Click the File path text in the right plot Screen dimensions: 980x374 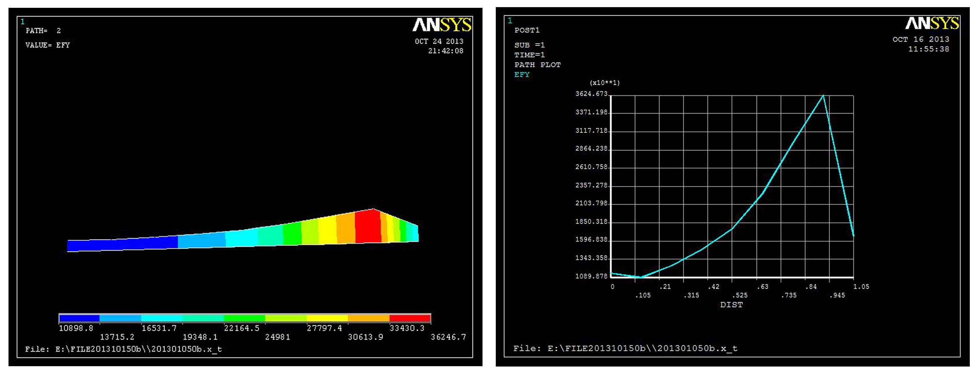[625, 349]
